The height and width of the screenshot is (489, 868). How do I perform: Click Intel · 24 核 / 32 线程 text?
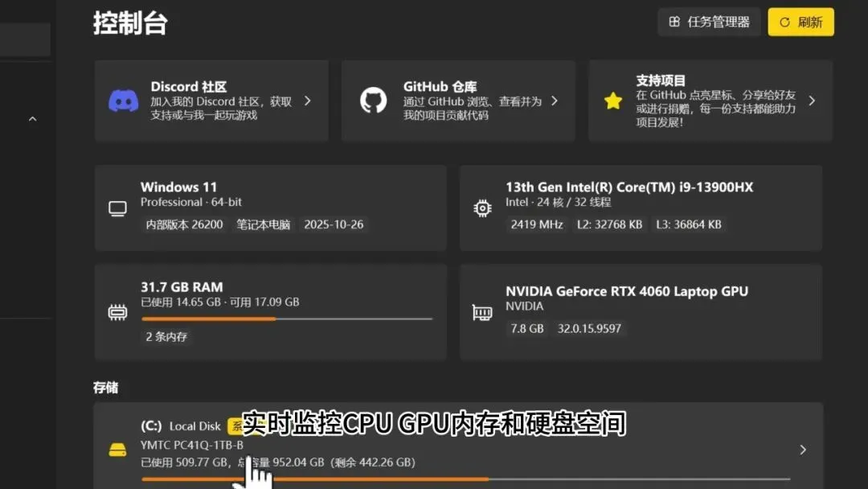point(558,202)
